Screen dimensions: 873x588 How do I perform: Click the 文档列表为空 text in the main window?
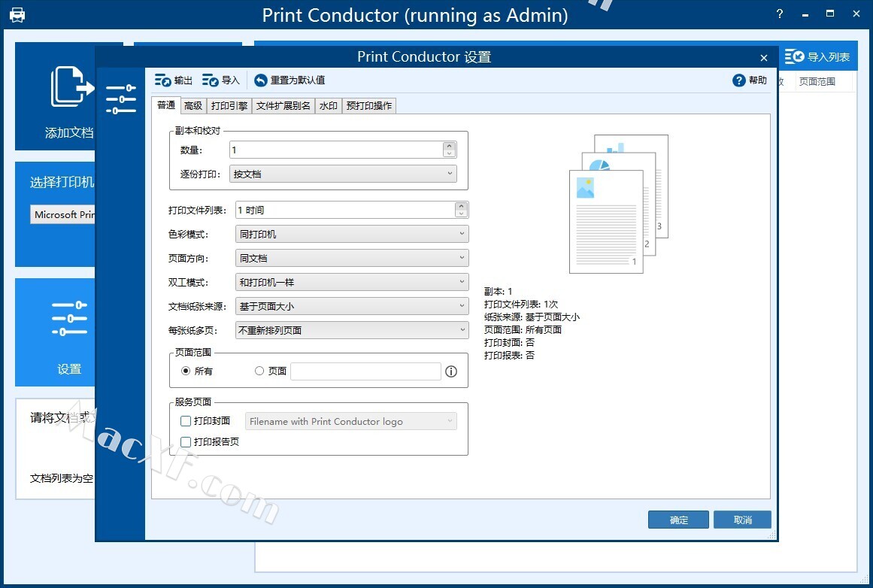pyautogui.click(x=61, y=477)
